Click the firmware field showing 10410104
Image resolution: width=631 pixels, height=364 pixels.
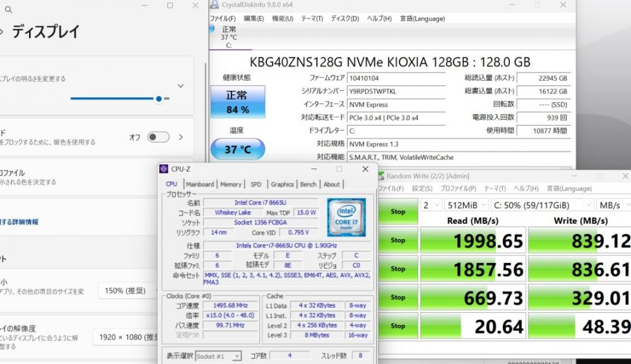pos(396,78)
